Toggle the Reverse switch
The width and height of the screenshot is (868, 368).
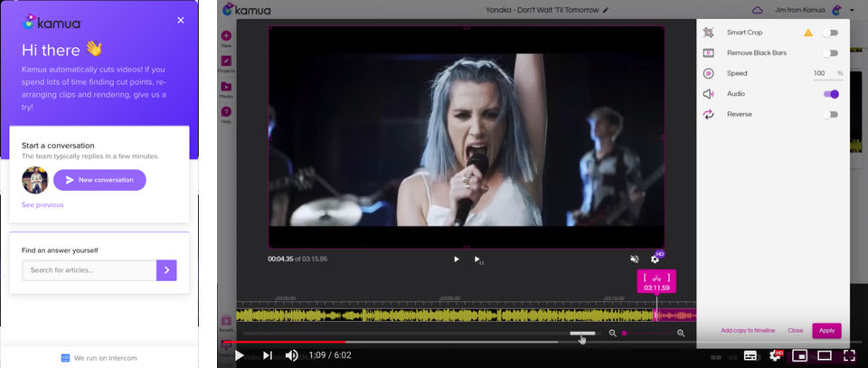pos(830,115)
